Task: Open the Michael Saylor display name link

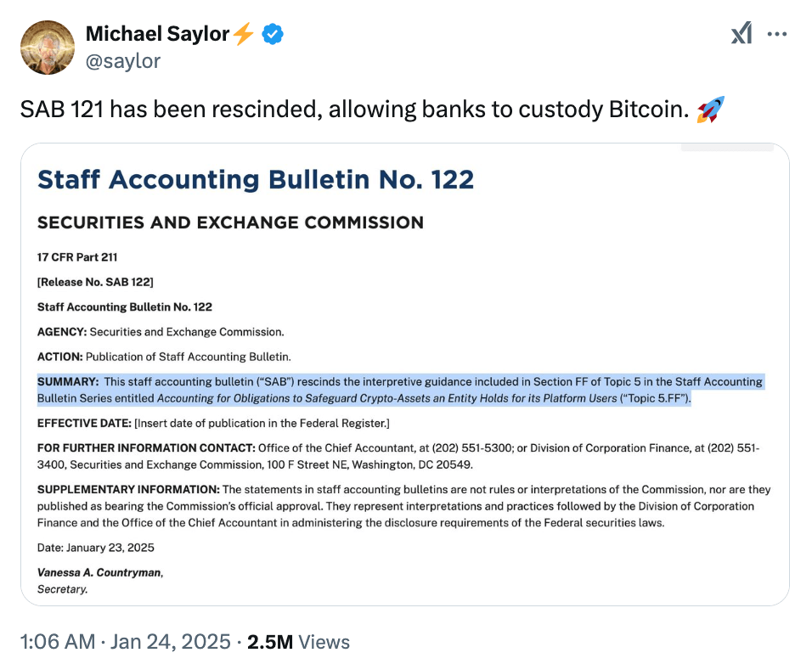Action: click(157, 34)
